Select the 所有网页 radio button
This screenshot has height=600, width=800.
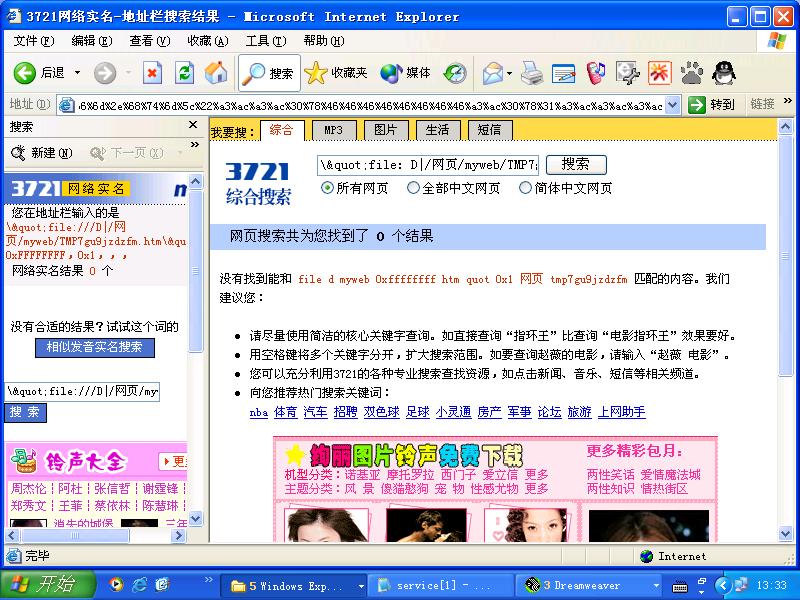tap(327, 188)
